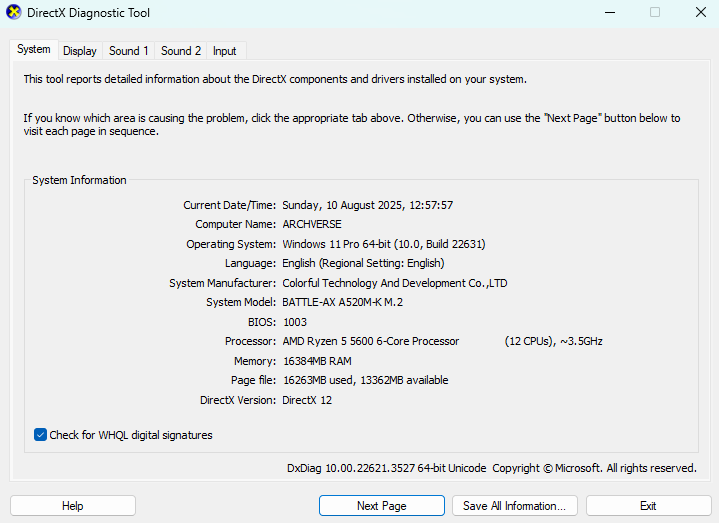719x523 pixels.
Task: Click the (12 CPUs), ~3.5GHz text
Action: [553, 341]
